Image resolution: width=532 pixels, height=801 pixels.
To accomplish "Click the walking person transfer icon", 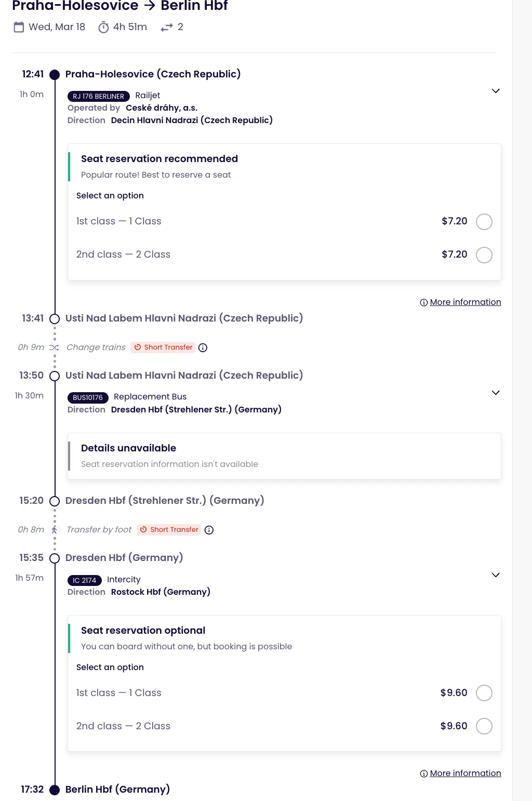I will pyautogui.click(x=54, y=530).
